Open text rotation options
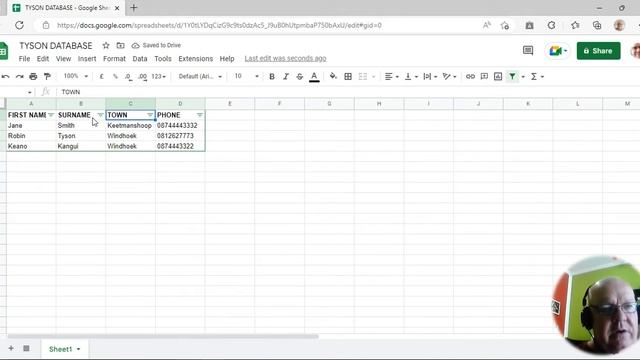The width and height of the screenshot is (640, 360). coord(449,76)
